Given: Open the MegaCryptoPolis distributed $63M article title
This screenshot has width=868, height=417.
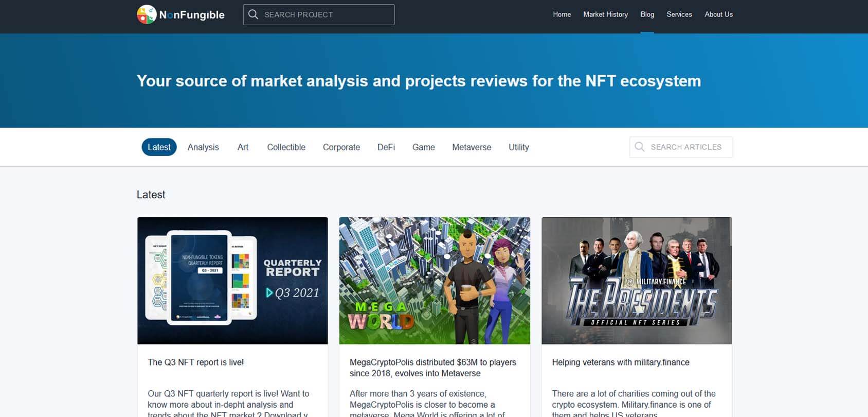Looking at the screenshot, I should pos(433,368).
